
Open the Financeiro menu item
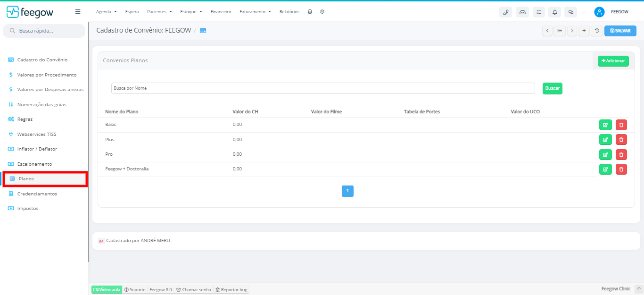tap(221, 12)
